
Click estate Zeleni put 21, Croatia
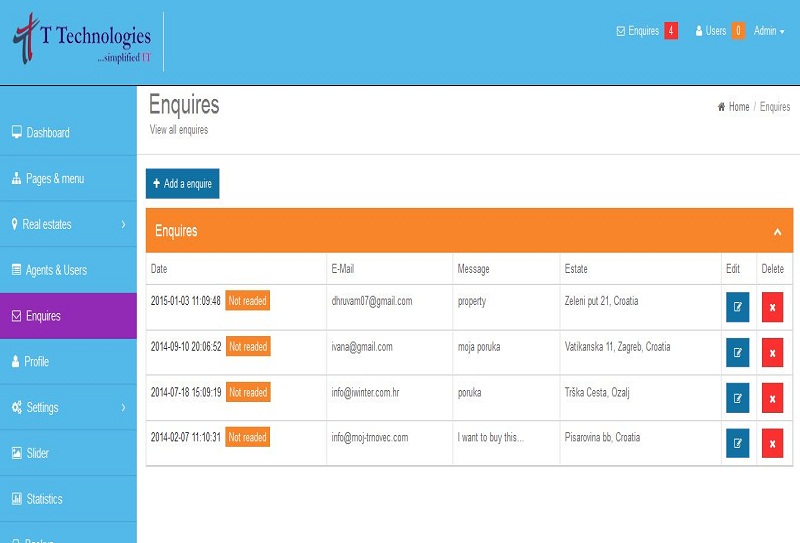[602, 301]
